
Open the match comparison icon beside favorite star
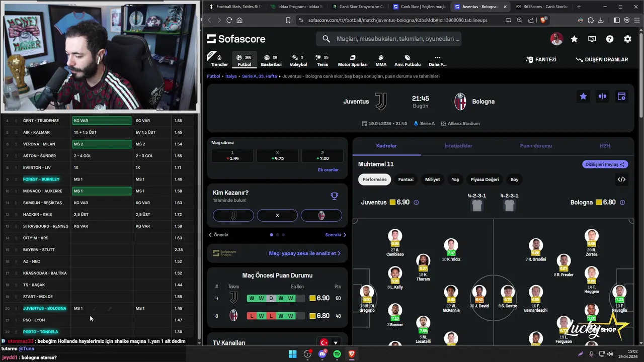tap(602, 97)
